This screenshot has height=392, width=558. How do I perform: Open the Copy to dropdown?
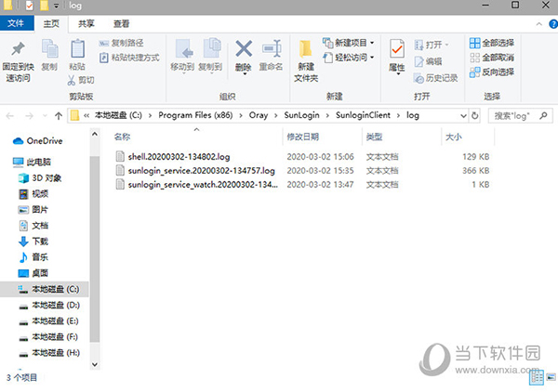[x=210, y=56]
